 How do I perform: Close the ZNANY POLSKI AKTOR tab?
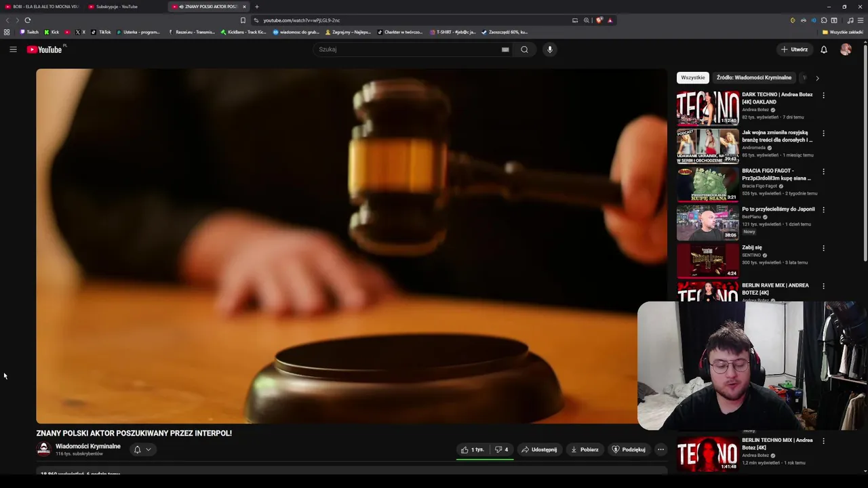tap(245, 7)
